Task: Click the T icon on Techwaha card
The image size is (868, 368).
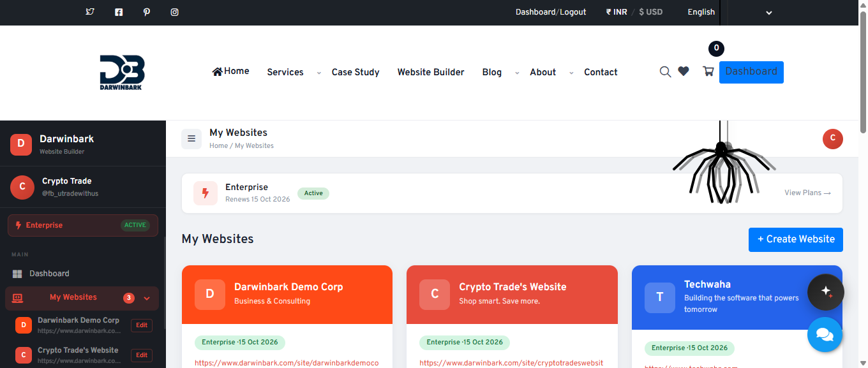Action: 660,297
